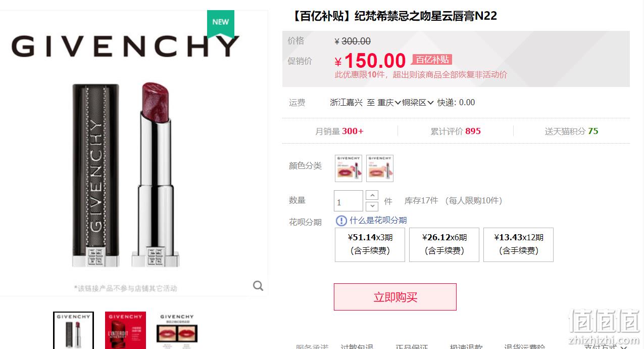
Task: Select the second lipstick color swatch
Action: click(380, 168)
